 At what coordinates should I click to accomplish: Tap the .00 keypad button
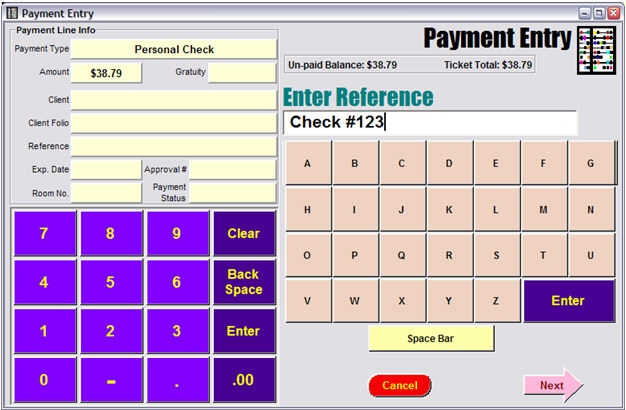point(244,380)
